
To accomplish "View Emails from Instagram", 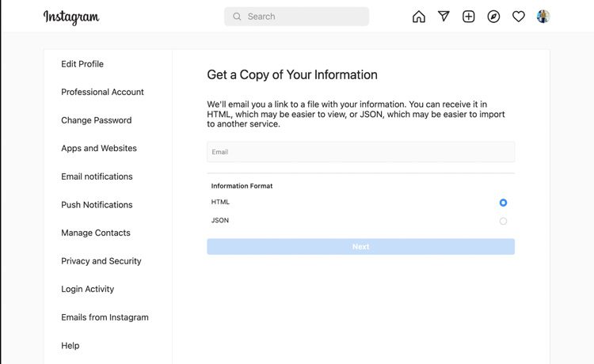I will tap(105, 317).
